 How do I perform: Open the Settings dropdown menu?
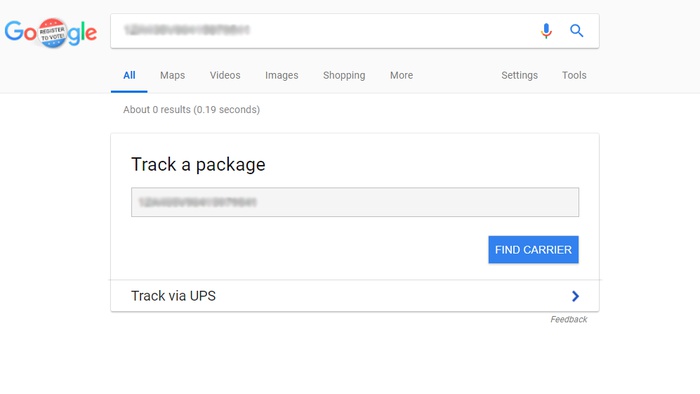coord(520,75)
